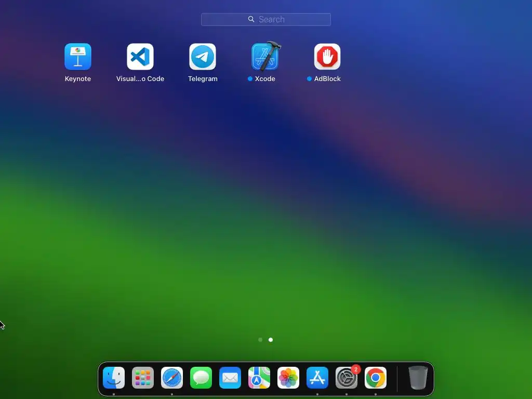Open Mail from the Dock
Screen dimensions: 532x399
(230, 378)
